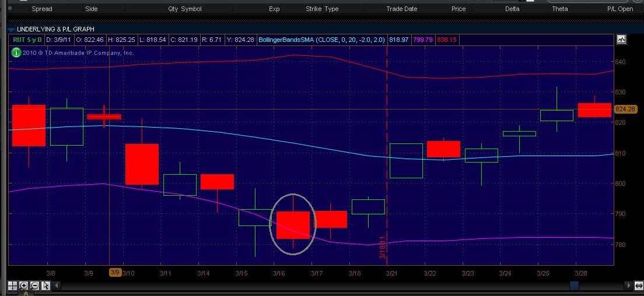
Task: Click the 824.28 price marker on axis
Action: pyautogui.click(x=625, y=109)
